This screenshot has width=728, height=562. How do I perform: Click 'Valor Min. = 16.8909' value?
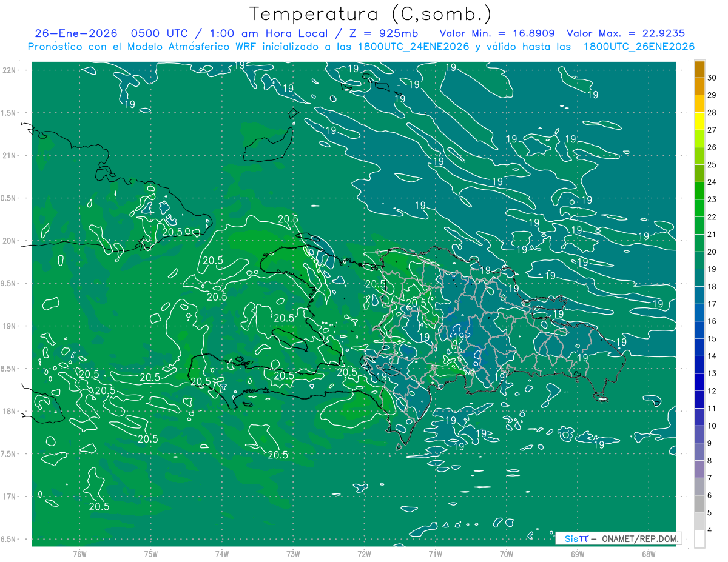point(497,34)
